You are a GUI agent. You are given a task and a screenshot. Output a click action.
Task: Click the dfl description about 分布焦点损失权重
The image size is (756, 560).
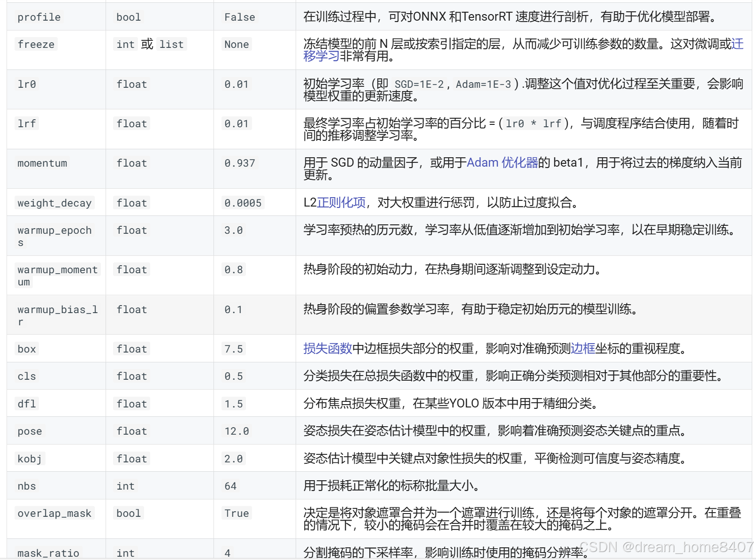point(451,404)
